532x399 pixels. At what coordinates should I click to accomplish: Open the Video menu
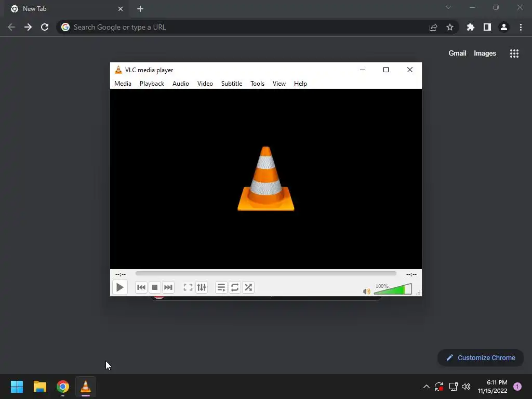205,84
